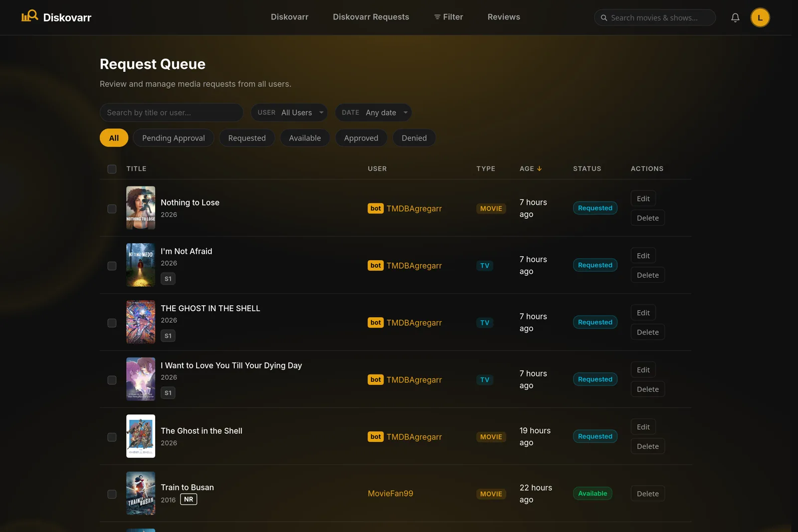This screenshot has width=798, height=532.
Task: Sort by the TITLE column header
Action: tap(136, 169)
